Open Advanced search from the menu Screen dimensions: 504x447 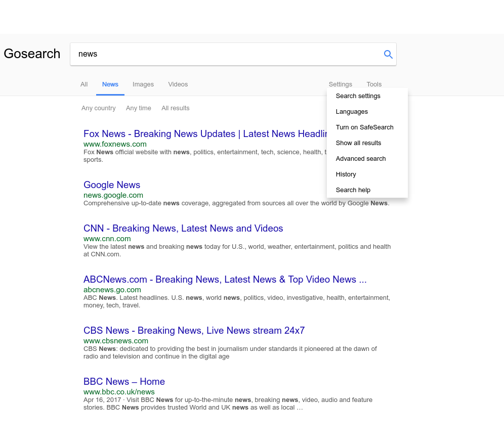point(367,159)
